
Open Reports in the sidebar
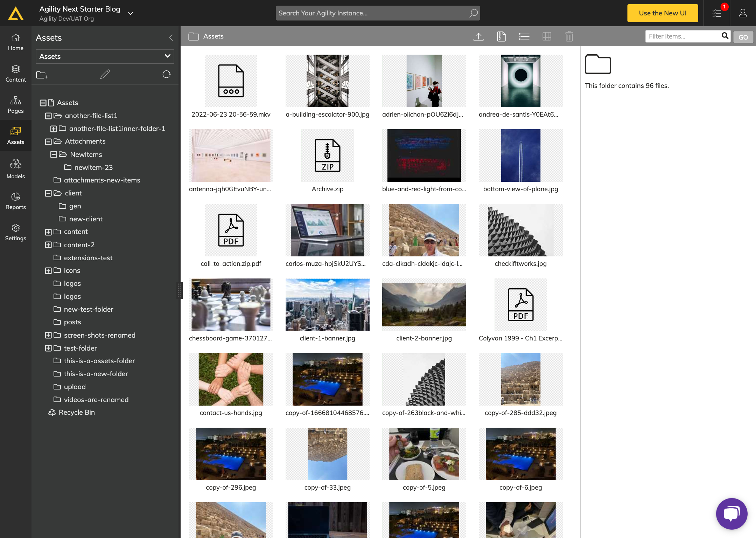pos(16,201)
